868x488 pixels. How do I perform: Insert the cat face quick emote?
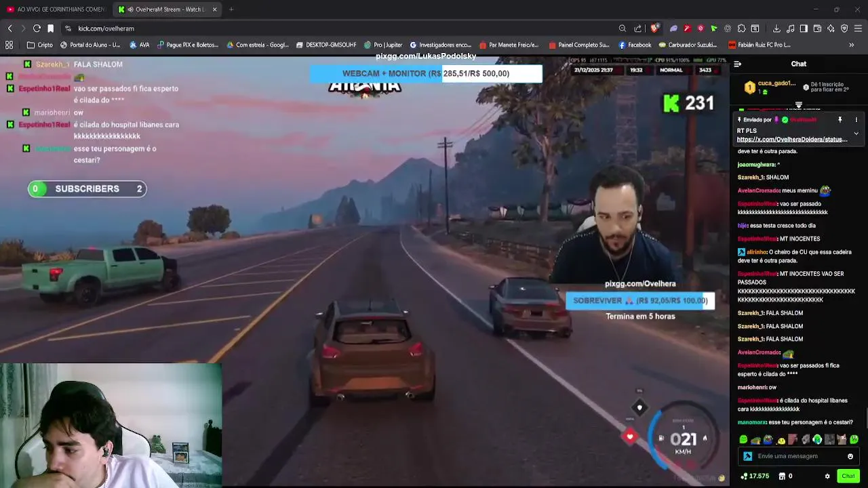(842, 439)
